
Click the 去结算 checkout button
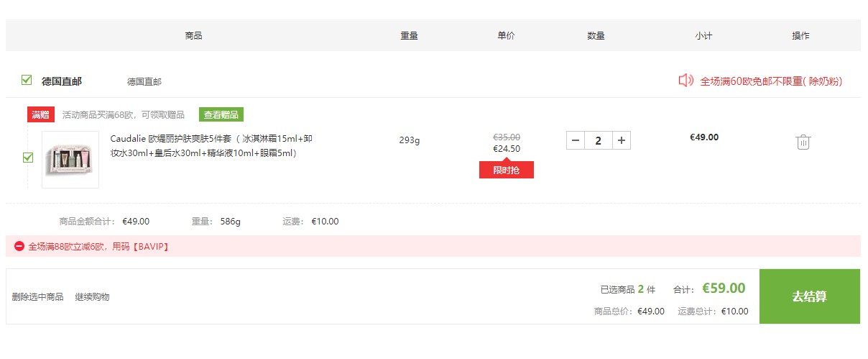coord(810,296)
